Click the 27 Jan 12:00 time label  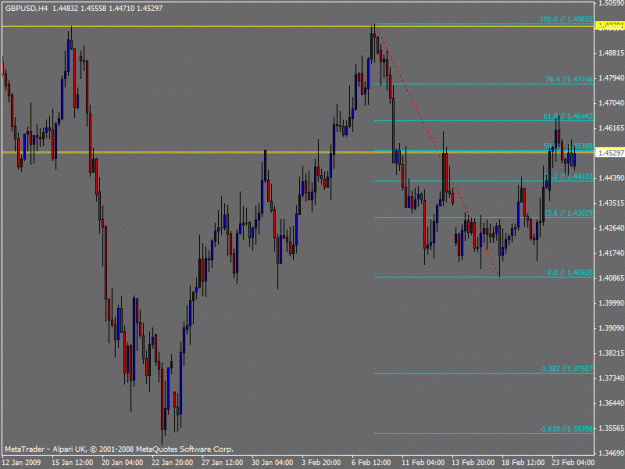click(222, 462)
